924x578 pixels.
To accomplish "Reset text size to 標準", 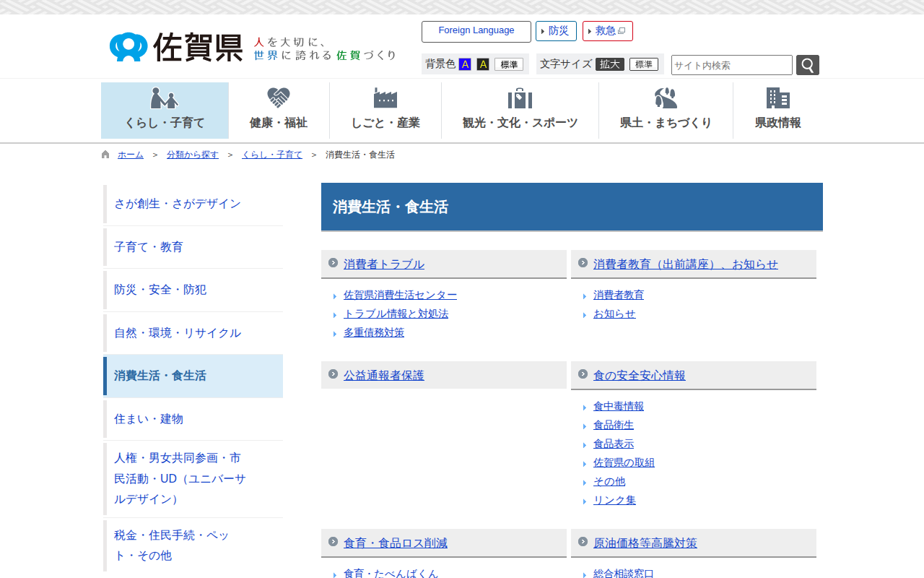I will 643,64.
